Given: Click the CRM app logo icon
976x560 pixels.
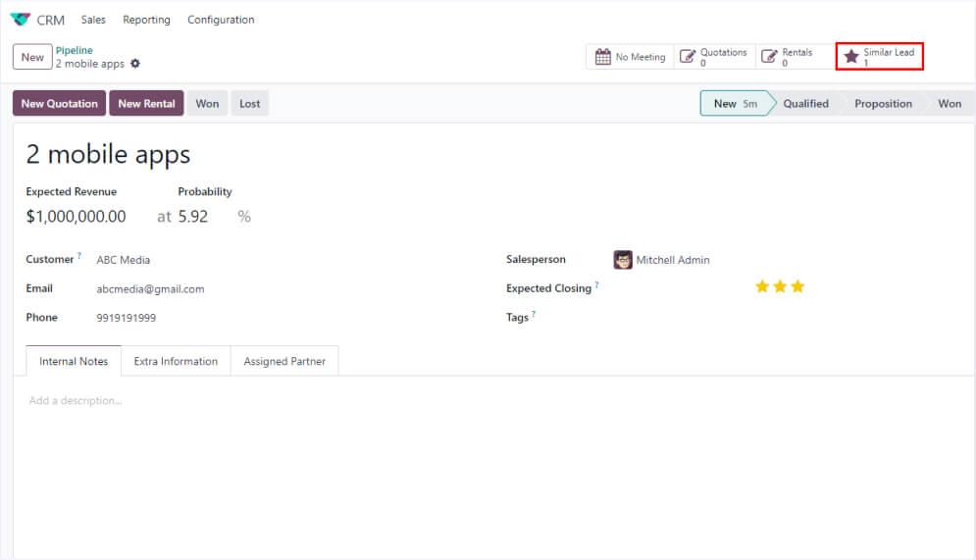Looking at the screenshot, I should (21, 20).
